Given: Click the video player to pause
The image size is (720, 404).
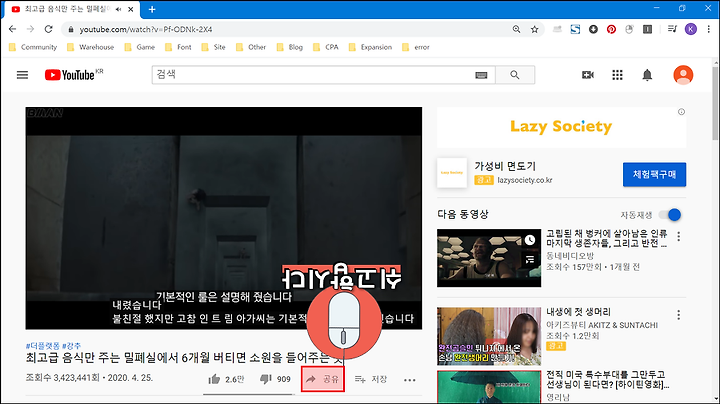Looking at the screenshot, I should tap(224, 218).
